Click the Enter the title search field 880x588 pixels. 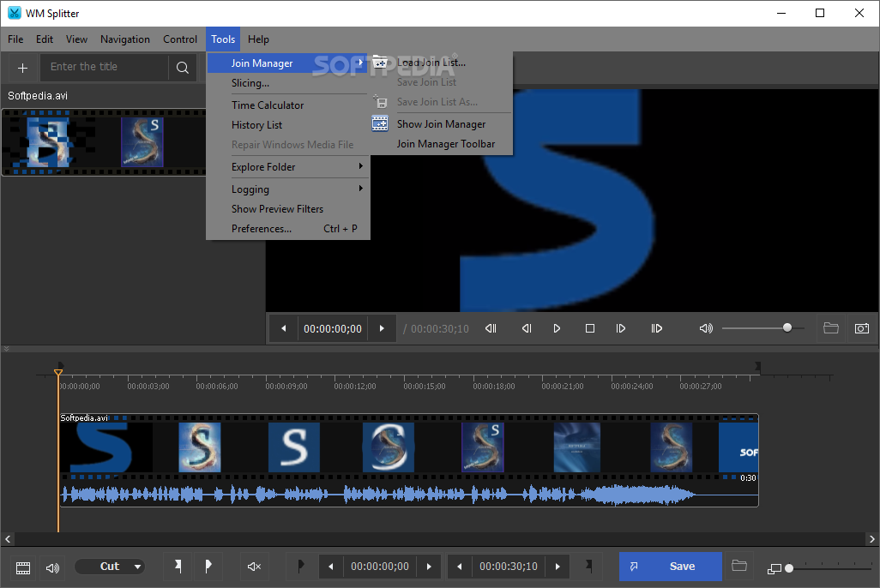[105, 68]
